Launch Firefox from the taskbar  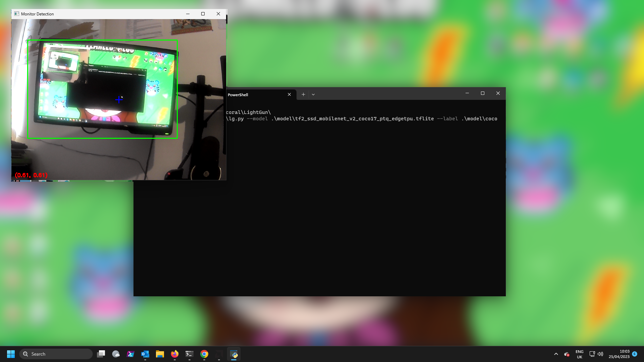pyautogui.click(x=174, y=354)
